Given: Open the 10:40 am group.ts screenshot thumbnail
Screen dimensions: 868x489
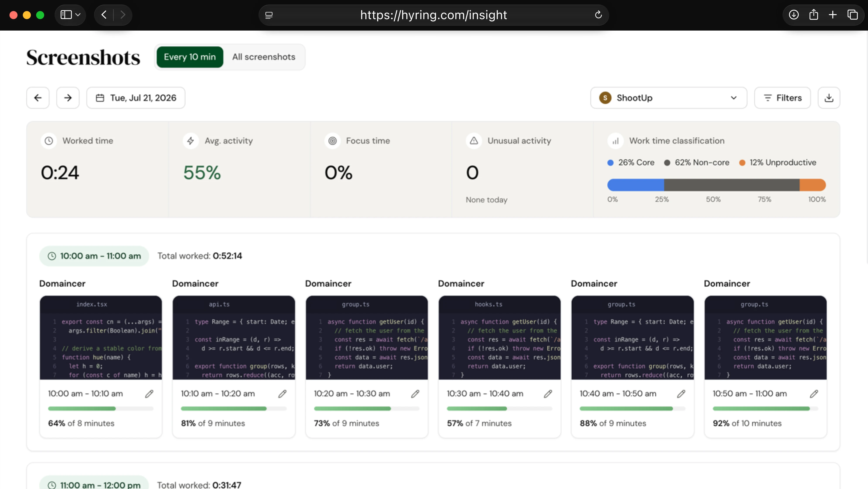Looking at the screenshot, I should [632, 337].
